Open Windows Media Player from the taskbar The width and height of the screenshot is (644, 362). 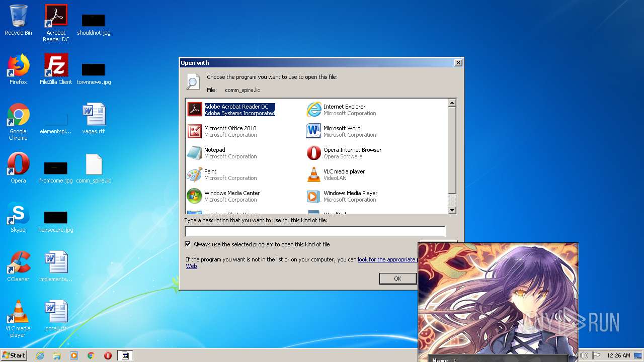pyautogui.click(x=74, y=355)
